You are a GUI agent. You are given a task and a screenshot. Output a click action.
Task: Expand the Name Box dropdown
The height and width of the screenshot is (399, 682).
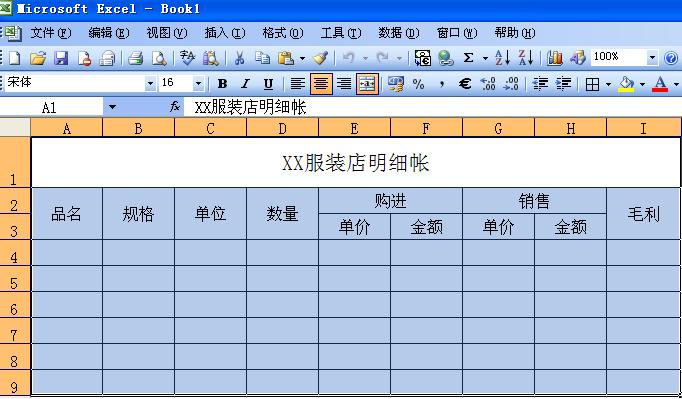coord(112,107)
